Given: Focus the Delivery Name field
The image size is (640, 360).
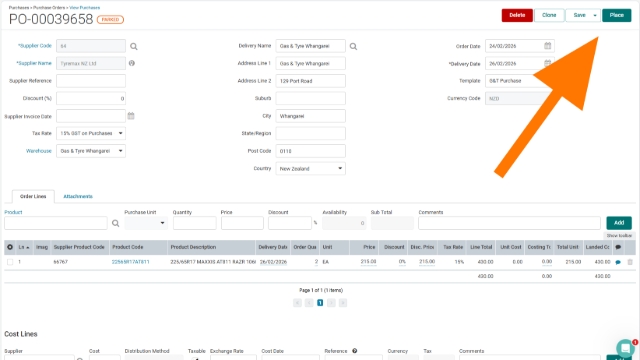Looking at the screenshot, I should pos(310,46).
